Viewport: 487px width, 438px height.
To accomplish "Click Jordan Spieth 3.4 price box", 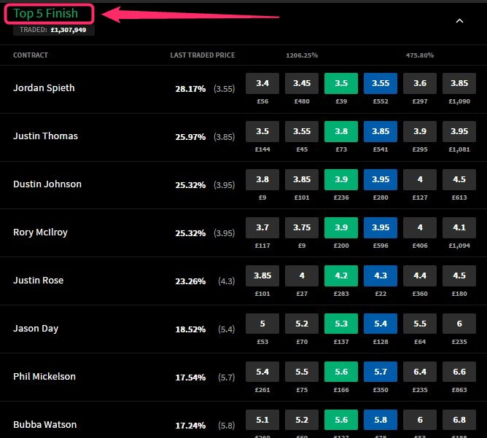I will coord(262,83).
